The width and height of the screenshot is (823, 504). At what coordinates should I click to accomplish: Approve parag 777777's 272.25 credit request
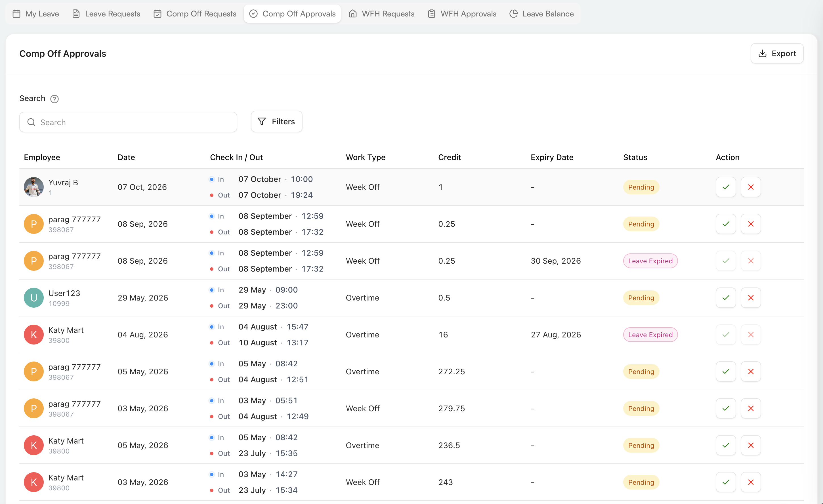tap(725, 371)
